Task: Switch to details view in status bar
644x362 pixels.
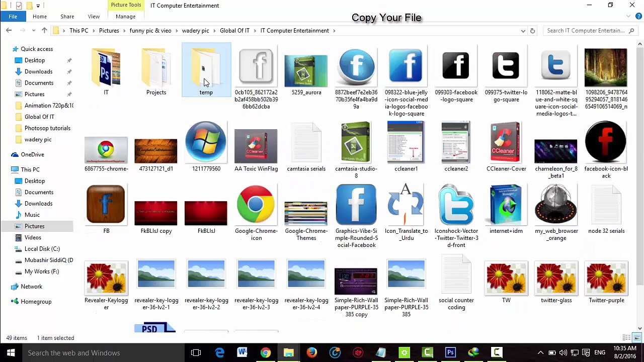Action: coord(626,338)
